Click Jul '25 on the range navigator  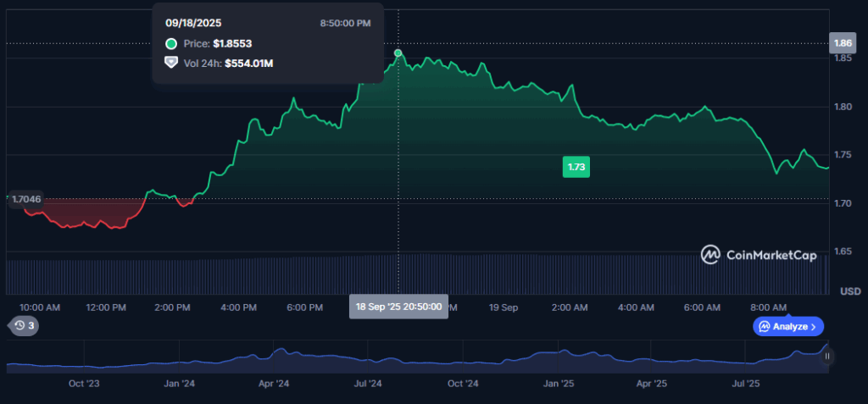(746, 384)
